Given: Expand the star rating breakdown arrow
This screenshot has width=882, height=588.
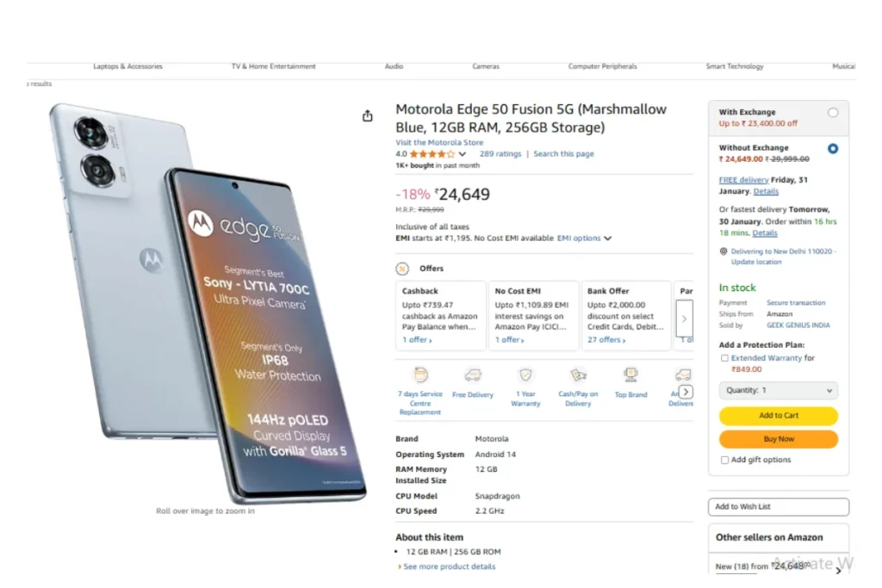Looking at the screenshot, I should click(462, 154).
